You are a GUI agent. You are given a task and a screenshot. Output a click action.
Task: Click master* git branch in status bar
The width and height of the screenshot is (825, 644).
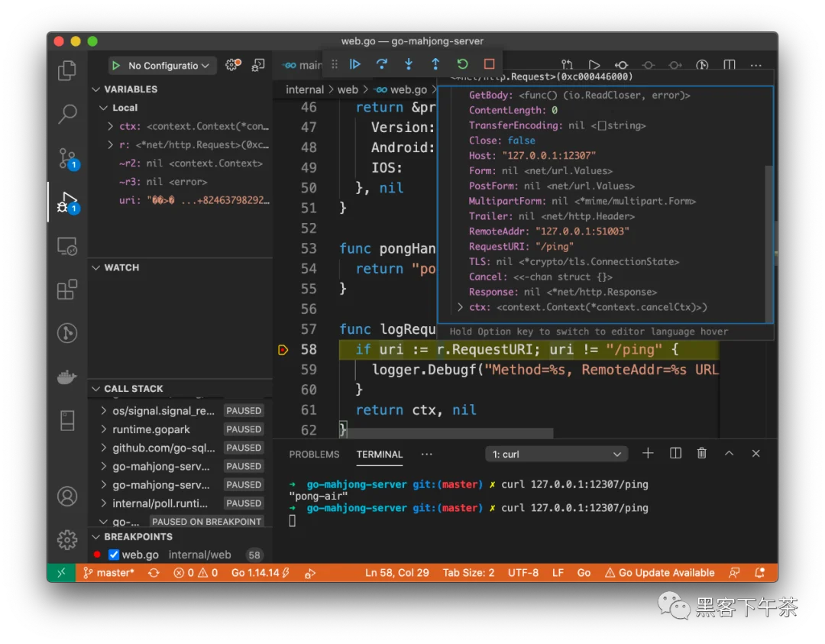(108, 573)
